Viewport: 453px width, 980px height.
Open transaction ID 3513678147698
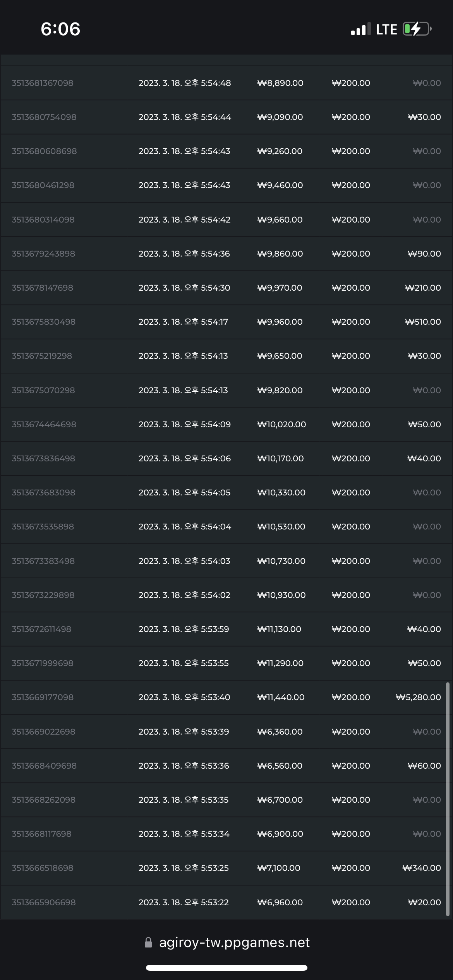pyautogui.click(x=43, y=288)
